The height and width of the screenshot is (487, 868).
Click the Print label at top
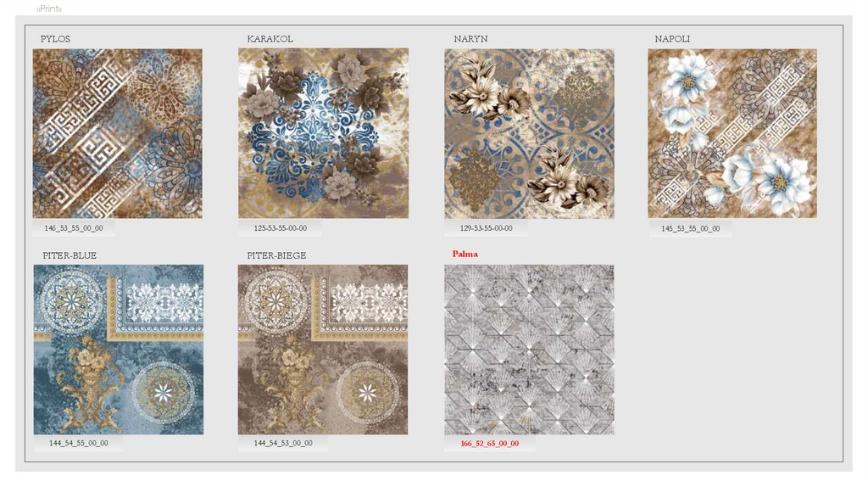pos(49,8)
